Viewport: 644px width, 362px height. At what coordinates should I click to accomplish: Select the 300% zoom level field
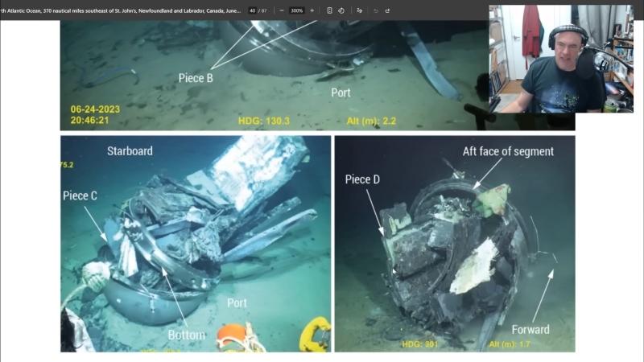tap(296, 10)
